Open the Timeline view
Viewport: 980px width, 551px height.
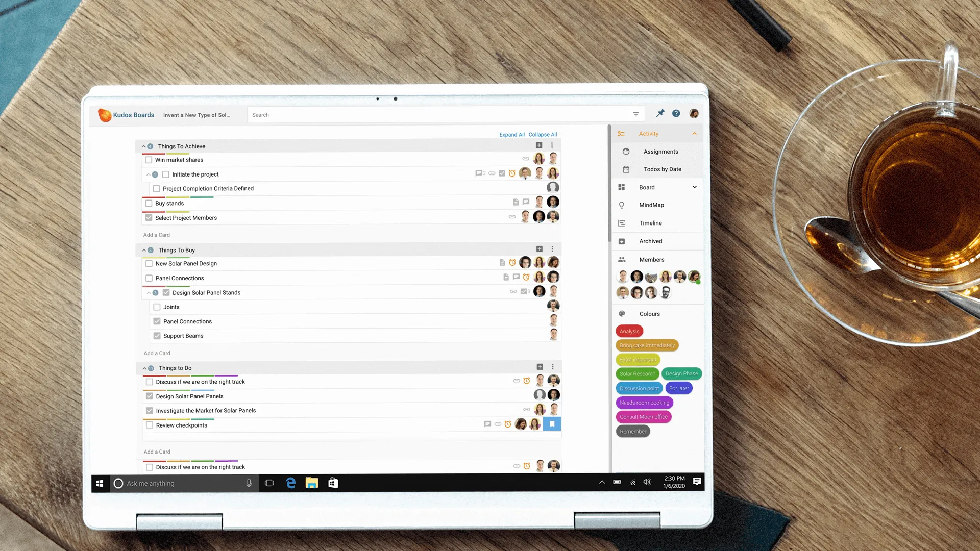click(650, 223)
